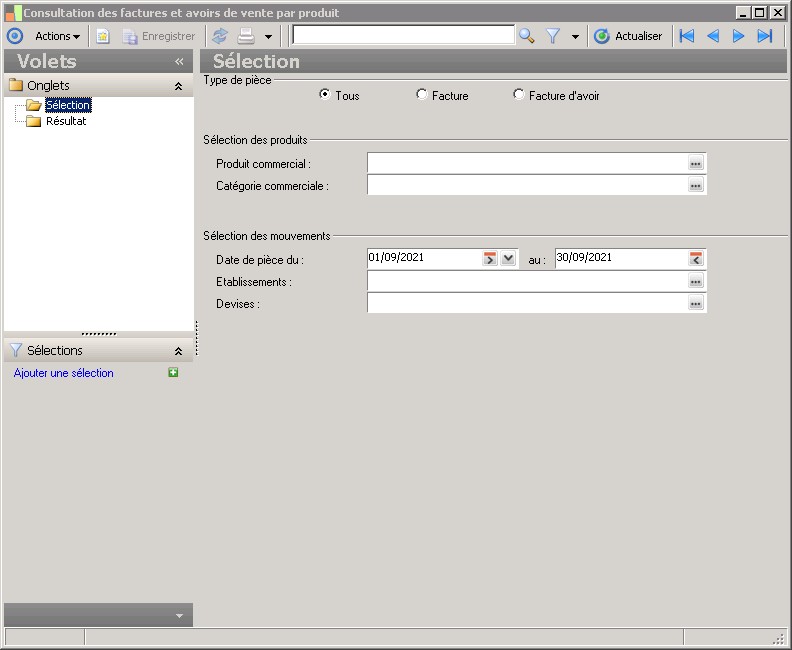Open the filter dropdown arrow
This screenshot has width=792, height=650.
pos(575,36)
